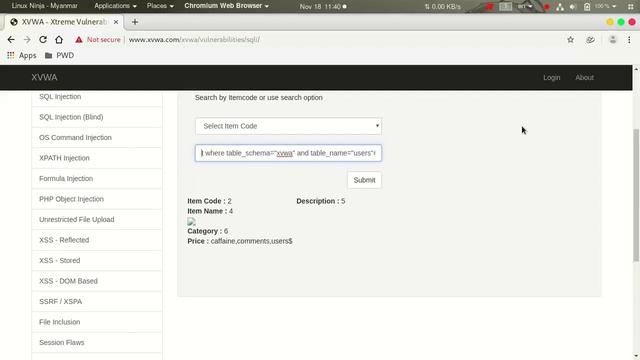Image resolution: width=640 pixels, height=360 pixels.
Task: Open a new browser tab
Action: click(135, 22)
